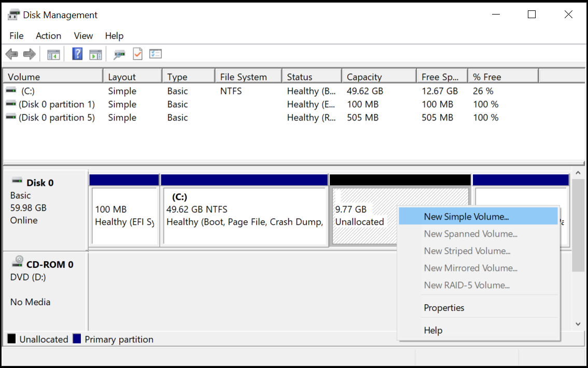Screen dimensions: 588x368
Task: Click the (C:) volume drive icon
Action: point(11,90)
